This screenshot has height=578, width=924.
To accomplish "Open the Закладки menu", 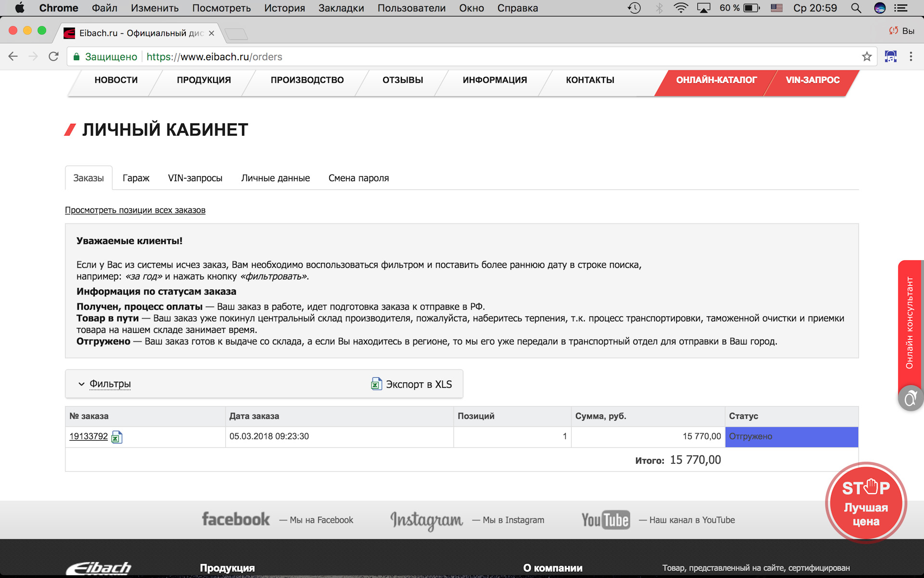I will coord(341,8).
